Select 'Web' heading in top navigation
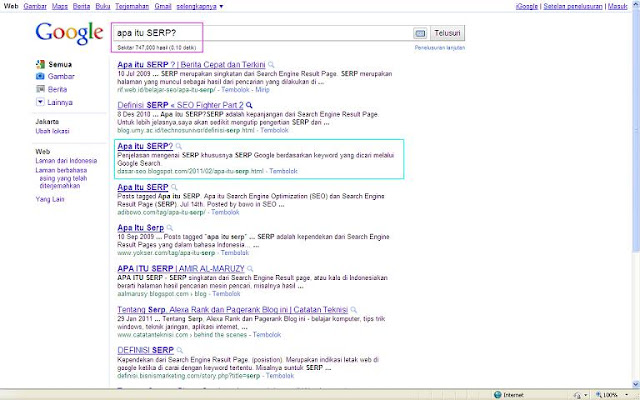This screenshot has height=400, width=640. (x=11, y=7)
